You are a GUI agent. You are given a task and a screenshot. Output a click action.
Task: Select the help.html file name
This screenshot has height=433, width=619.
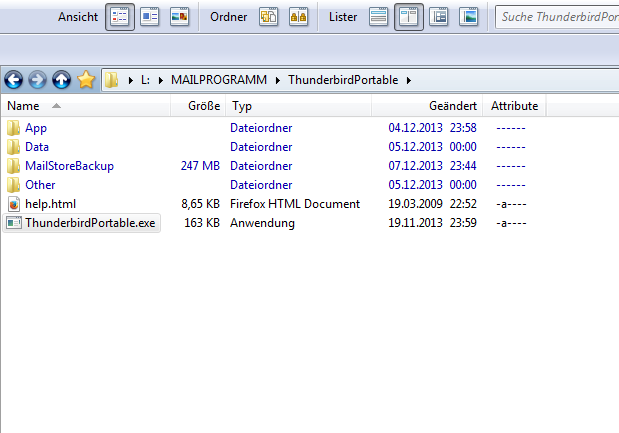(51, 204)
